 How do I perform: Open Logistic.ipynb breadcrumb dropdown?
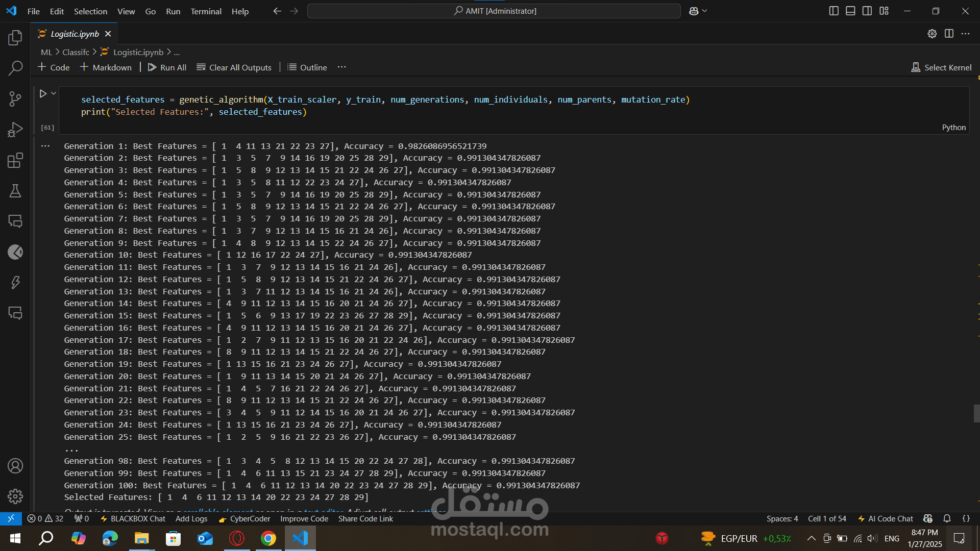[x=132, y=52]
